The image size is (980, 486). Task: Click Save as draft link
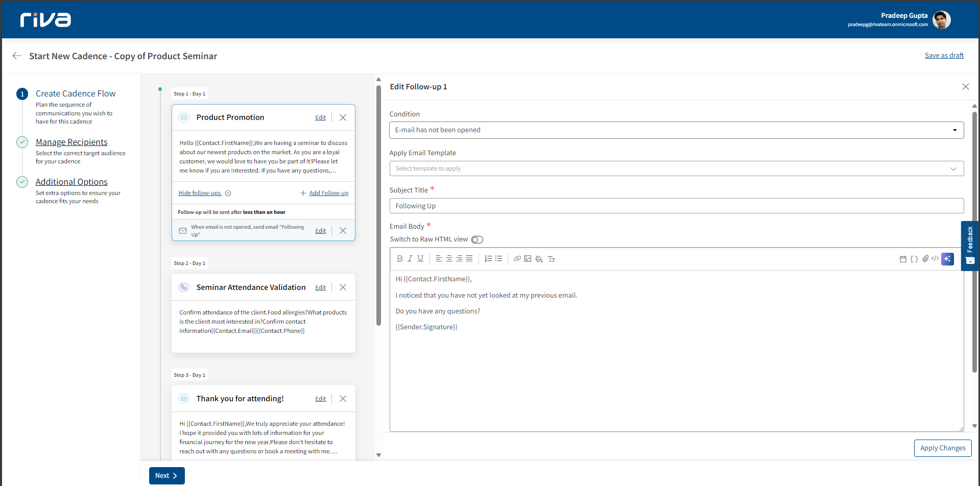click(x=944, y=56)
